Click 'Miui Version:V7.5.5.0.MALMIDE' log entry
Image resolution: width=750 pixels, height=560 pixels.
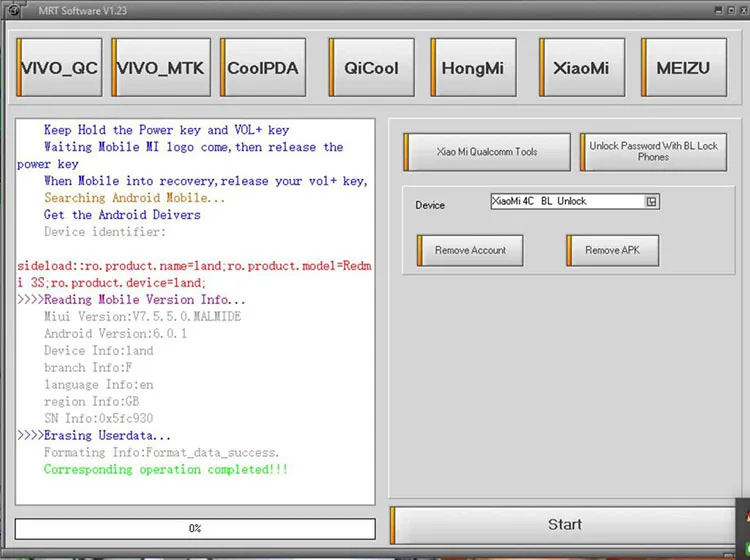pyautogui.click(x=143, y=317)
